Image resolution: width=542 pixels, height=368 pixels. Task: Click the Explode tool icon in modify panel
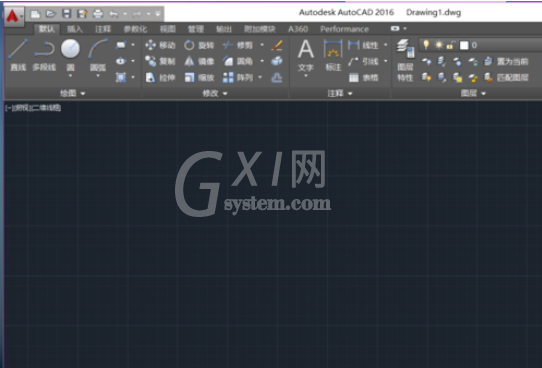[x=277, y=61]
